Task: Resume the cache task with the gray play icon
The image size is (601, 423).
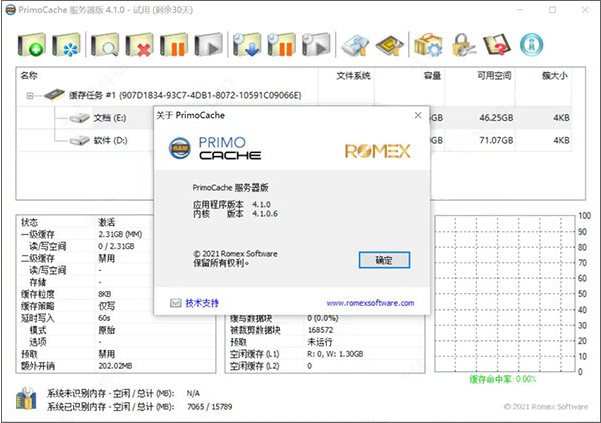Action: pyautogui.click(x=208, y=45)
